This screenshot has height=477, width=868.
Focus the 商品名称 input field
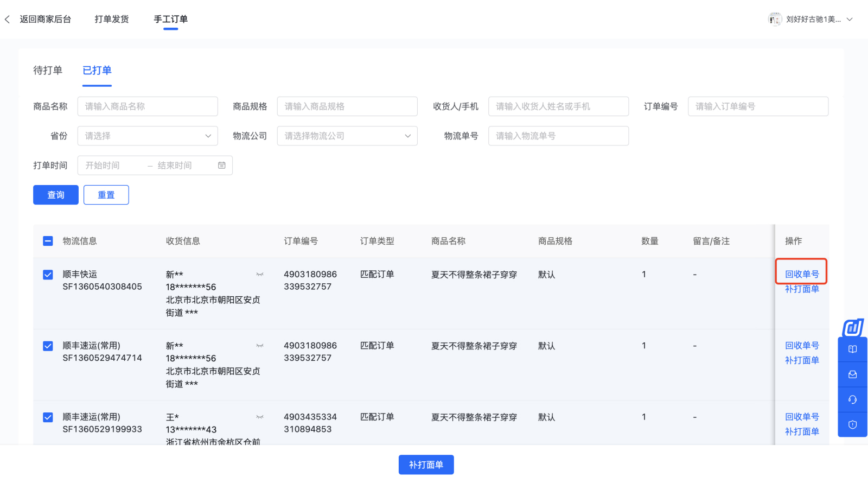point(148,106)
